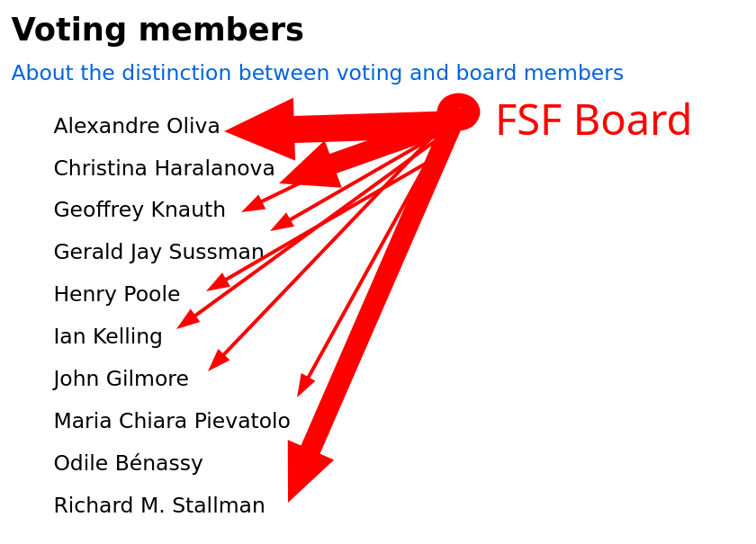Click the red circle beside FSF Board
The width and height of the screenshot is (756, 544).
pos(458,111)
